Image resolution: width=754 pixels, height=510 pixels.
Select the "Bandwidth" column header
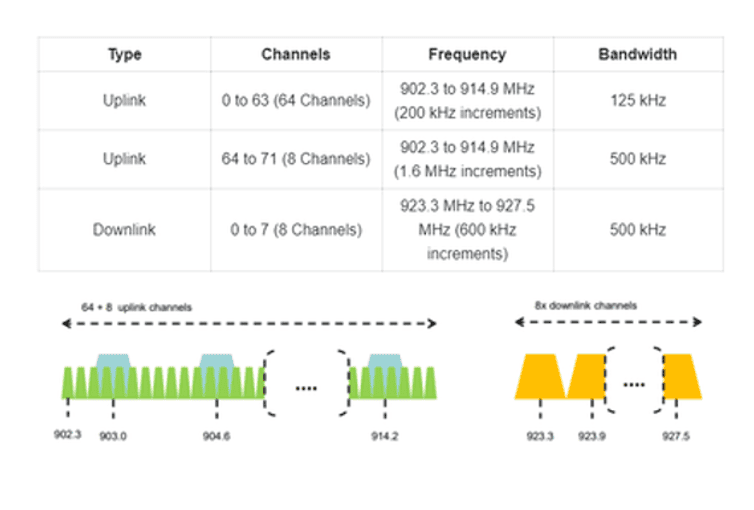(638, 55)
